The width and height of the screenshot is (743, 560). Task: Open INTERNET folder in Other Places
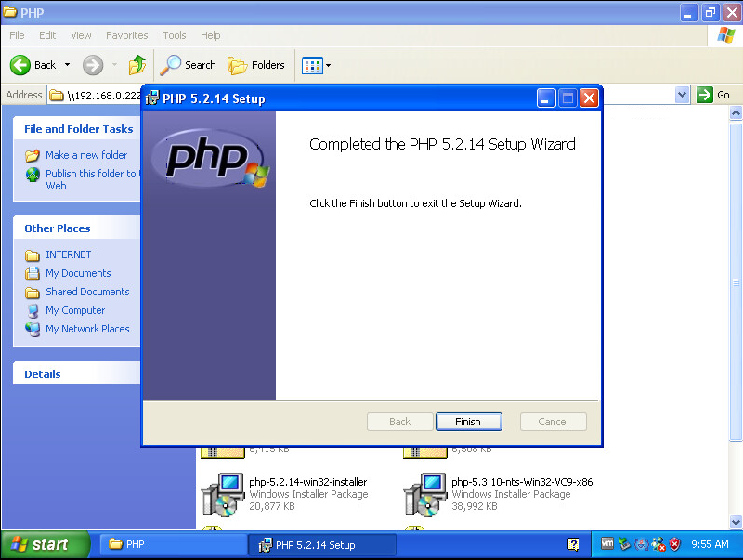pos(68,254)
